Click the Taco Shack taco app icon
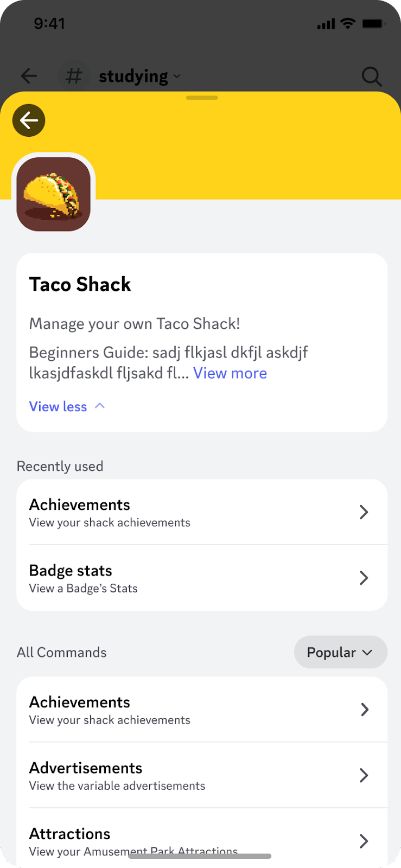Viewport: 401px width, 868px height. pyautogui.click(x=53, y=194)
